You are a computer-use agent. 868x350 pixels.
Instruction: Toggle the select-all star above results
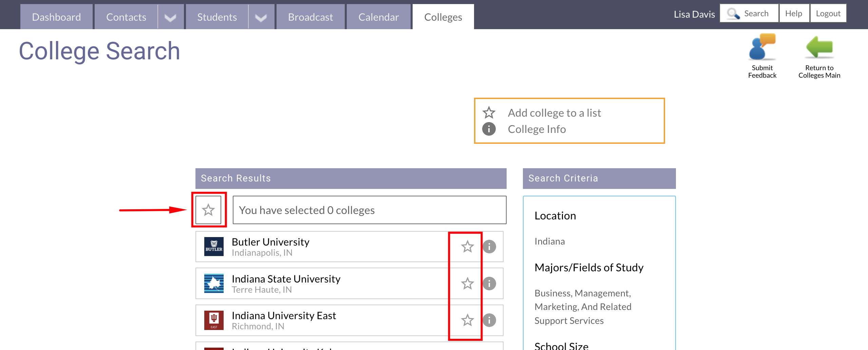click(208, 210)
